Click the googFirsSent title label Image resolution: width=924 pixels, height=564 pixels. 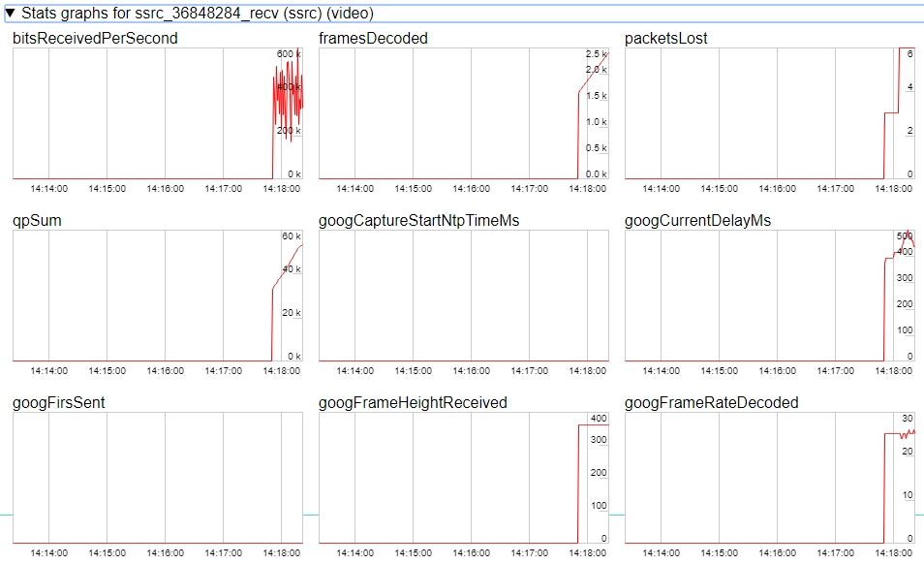[58, 403]
